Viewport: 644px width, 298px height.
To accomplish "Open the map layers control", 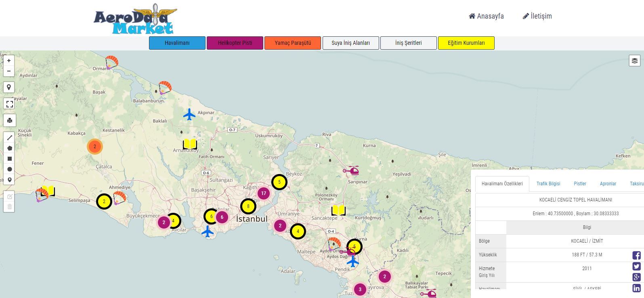I will pos(635,61).
